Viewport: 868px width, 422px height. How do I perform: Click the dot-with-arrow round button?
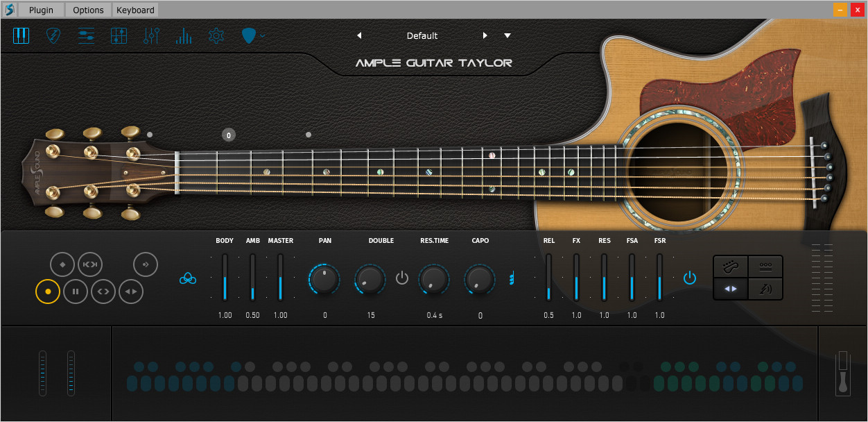pos(146,264)
